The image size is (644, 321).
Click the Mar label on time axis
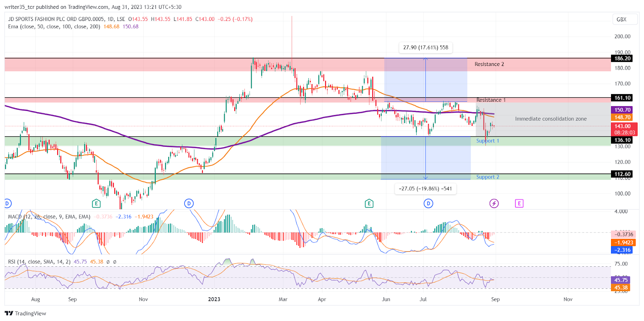coord(283,299)
